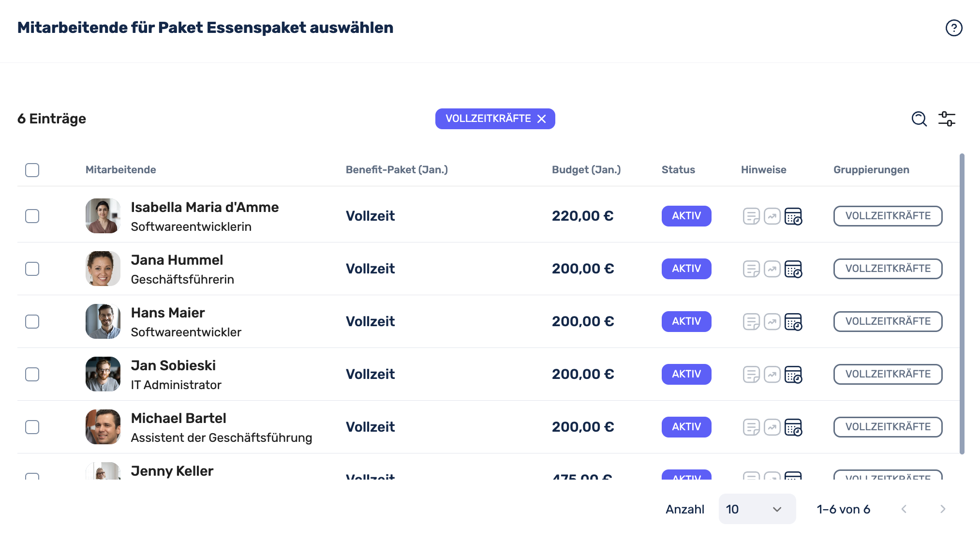Click the Budget (Jan.) column header
Image resolution: width=980 pixels, height=543 pixels.
(586, 170)
